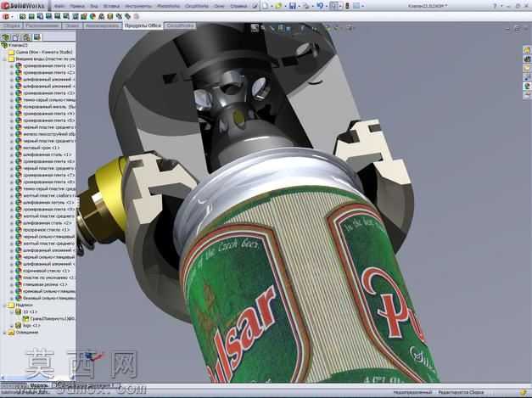Open the Appearances color sphere task pane tab
The image size is (532, 398).
(527, 87)
